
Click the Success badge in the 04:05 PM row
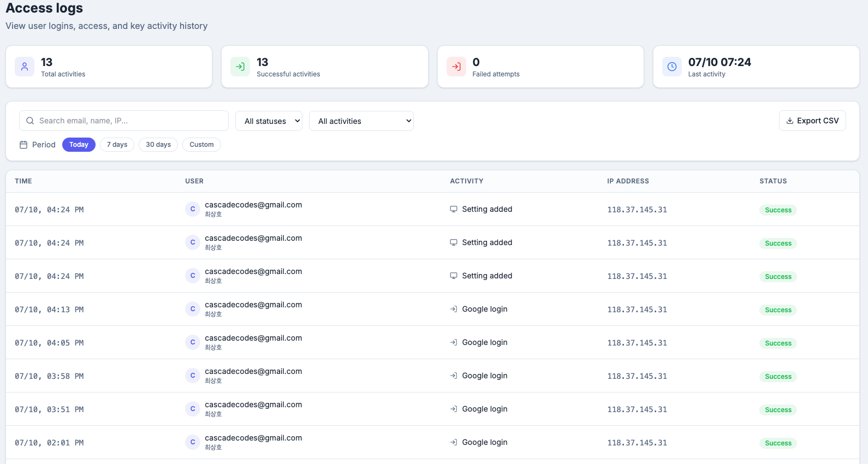(x=778, y=343)
